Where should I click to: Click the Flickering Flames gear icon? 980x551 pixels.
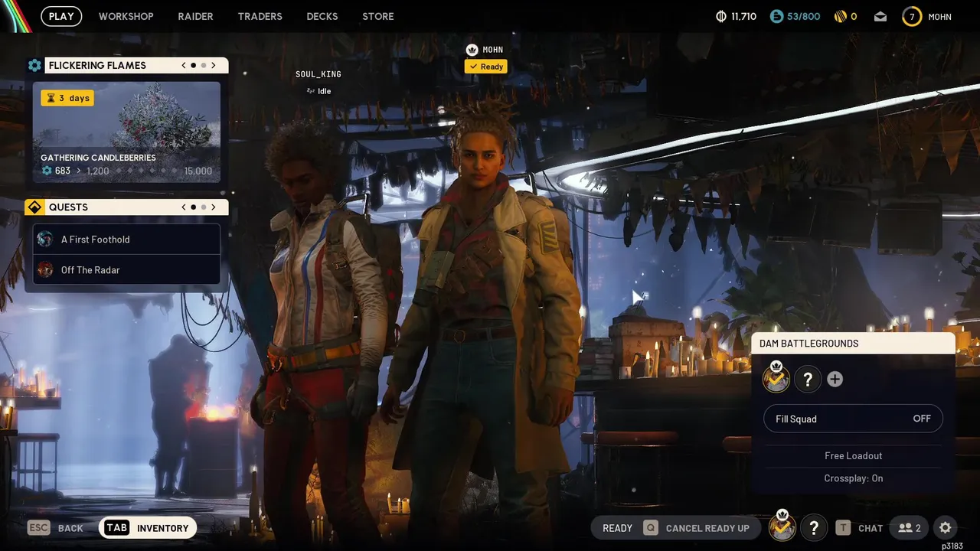coord(34,66)
